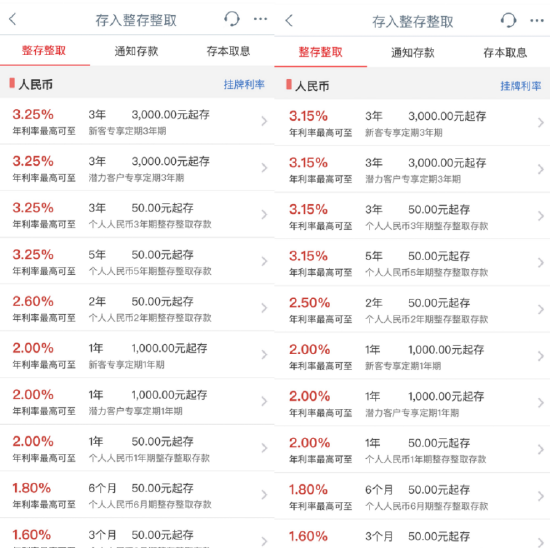Select 整存整取 tab on the right screen
The height and width of the screenshot is (549, 550).
tap(321, 52)
